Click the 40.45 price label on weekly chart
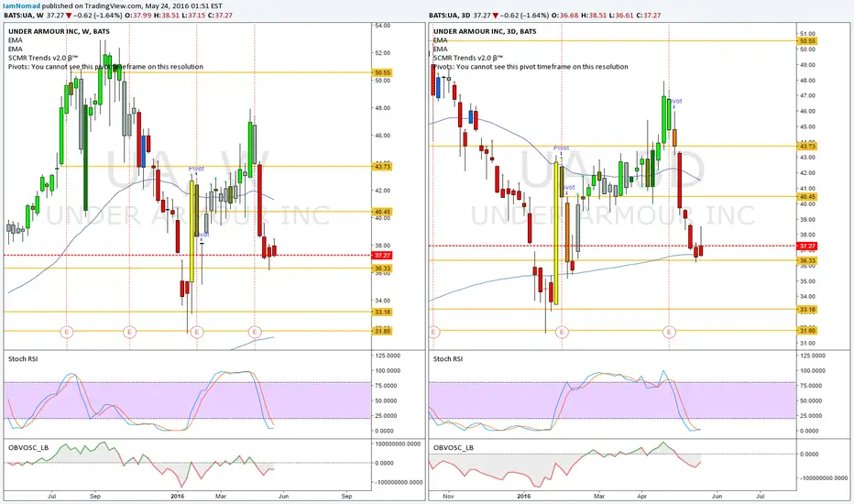The image size is (854, 504). point(382,212)
